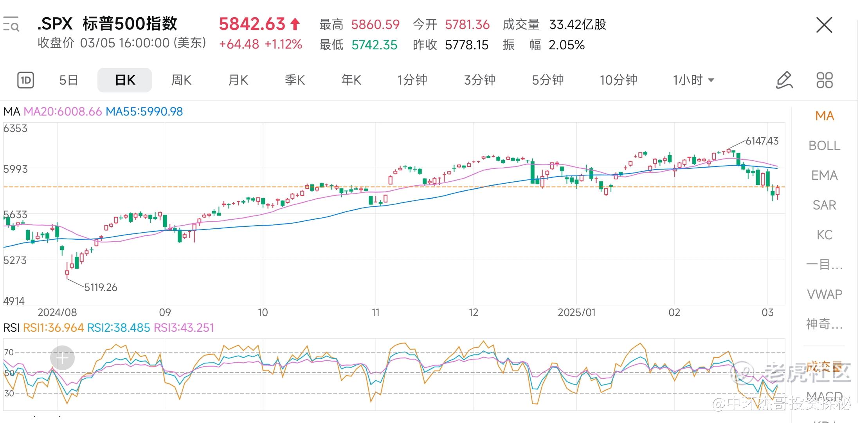Click the 最低 5742.35 value
Image resolution: width=868 pixels, height=423 pixels.
pos(374,45)
